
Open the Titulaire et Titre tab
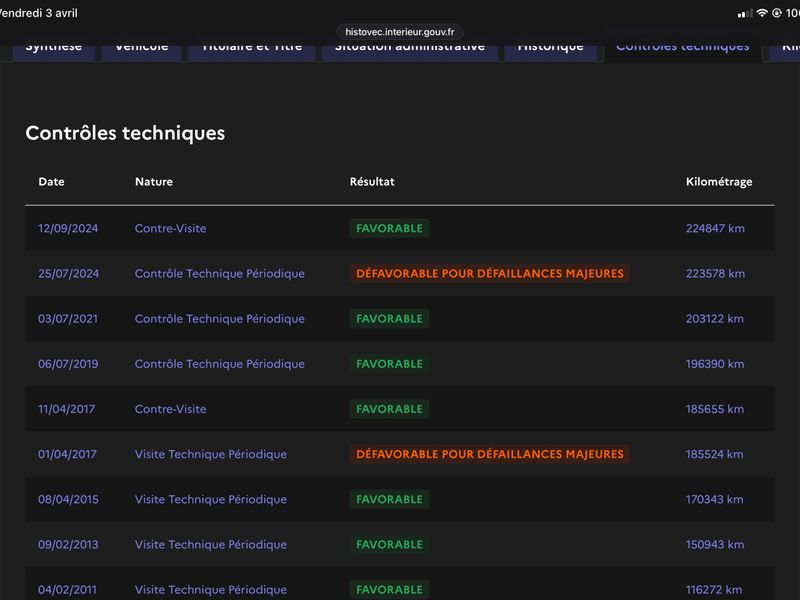(x=252, y=51)
